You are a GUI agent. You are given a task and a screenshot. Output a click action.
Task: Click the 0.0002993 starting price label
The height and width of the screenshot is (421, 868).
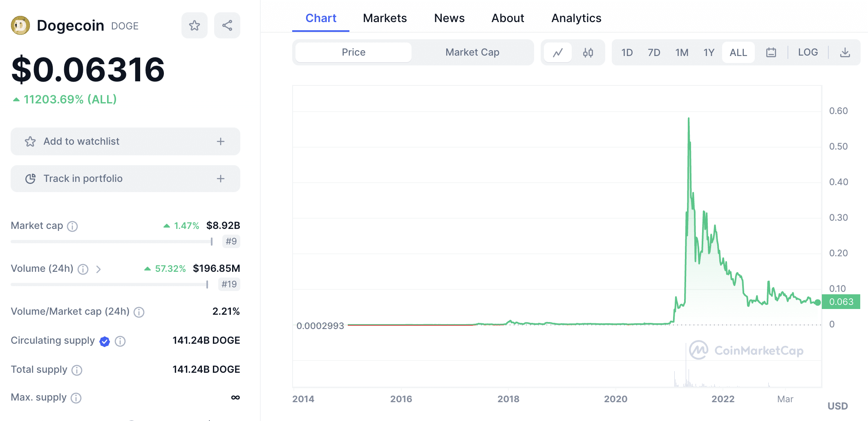pyautogui.click(x=320, y=326)
